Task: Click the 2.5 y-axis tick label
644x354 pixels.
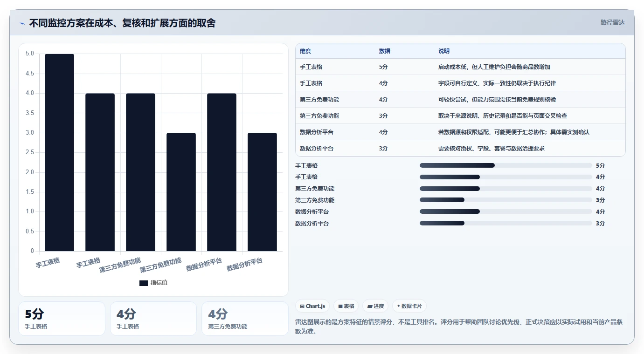Action: pos(29,152)
